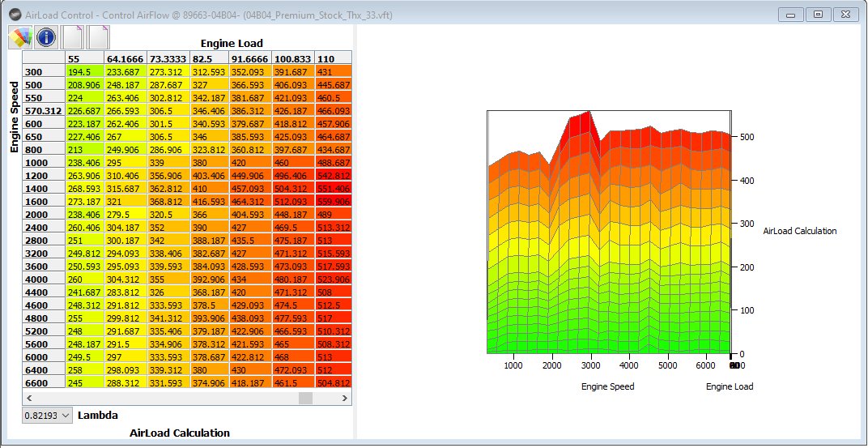Select the 110 column header
868x448 pixels.
pyautogui.click(x=333, y=58)
